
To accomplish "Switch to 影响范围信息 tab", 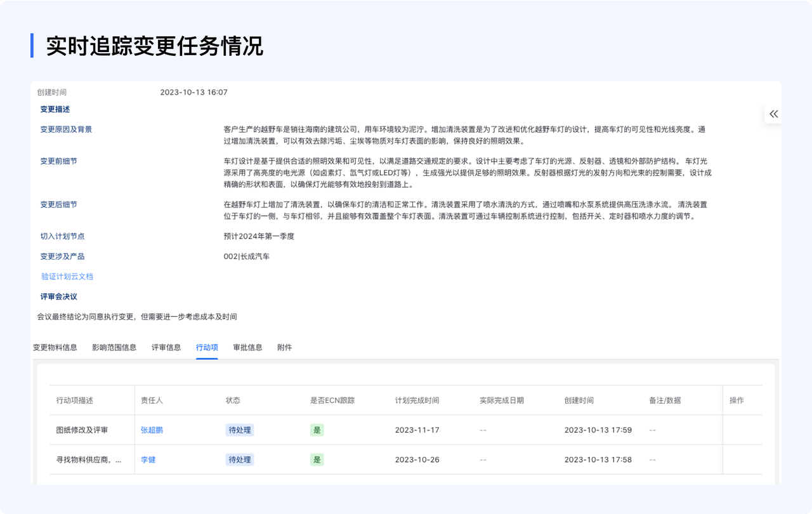I will 114,347.
